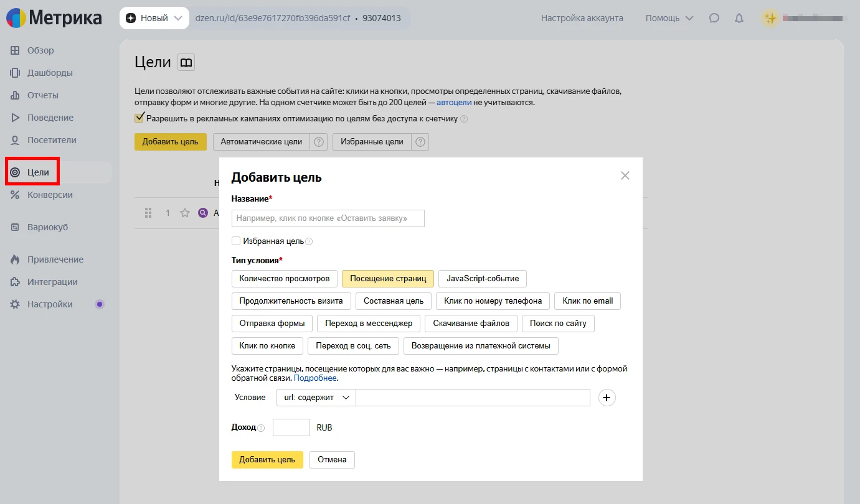Image resolution: width=860 pixels, height=504 pixels.
Task: Open notifications bell icon
Action: click(739, 18)
